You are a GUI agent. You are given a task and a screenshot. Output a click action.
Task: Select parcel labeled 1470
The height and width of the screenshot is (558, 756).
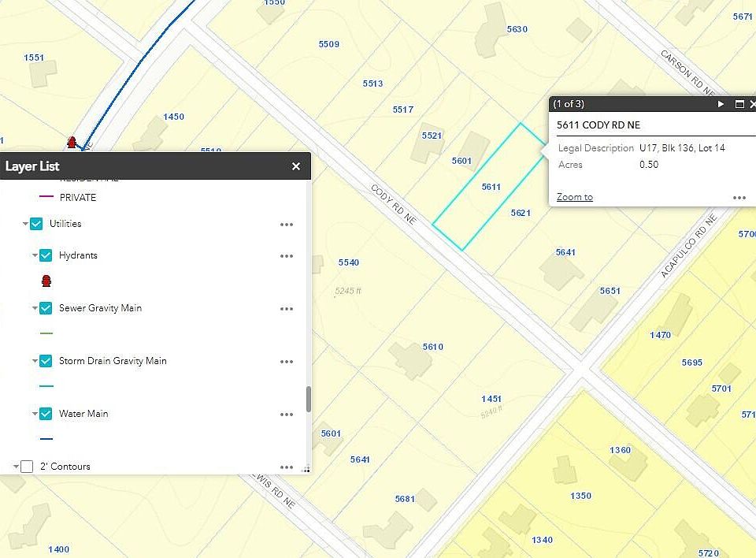point(660,335)
